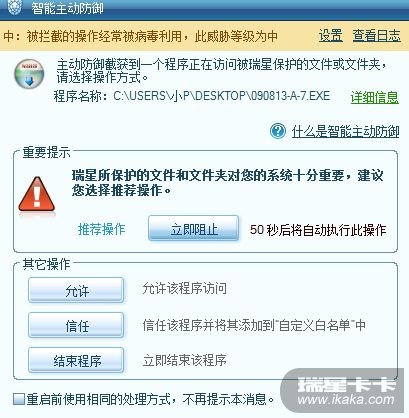This screenshot has width=409, height=418.
Task: Click the yellow threat level banner text
Action: (140, 36)
